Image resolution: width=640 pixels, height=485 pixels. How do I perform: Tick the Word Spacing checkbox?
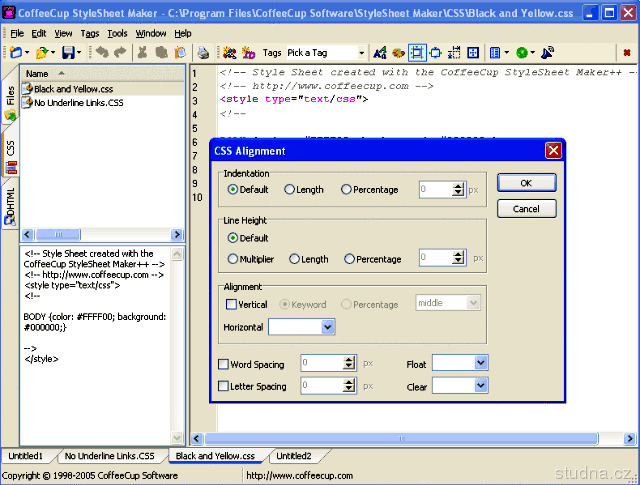pyautogui.click(x=224, y=364)
